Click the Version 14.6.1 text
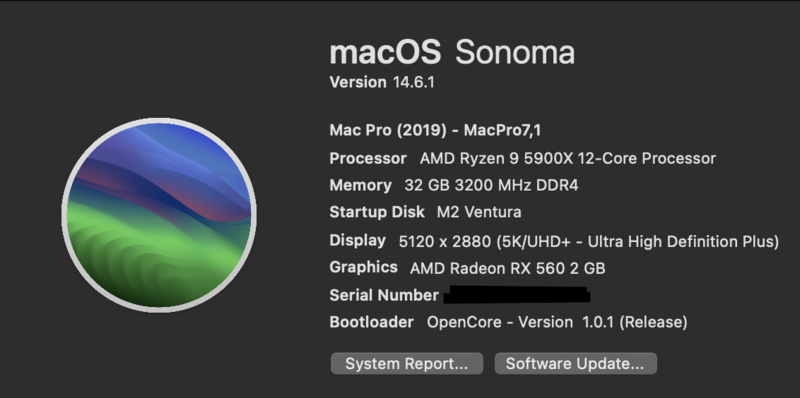The width and height of the screenshot is (800, 398). click(x=382, y=82)
